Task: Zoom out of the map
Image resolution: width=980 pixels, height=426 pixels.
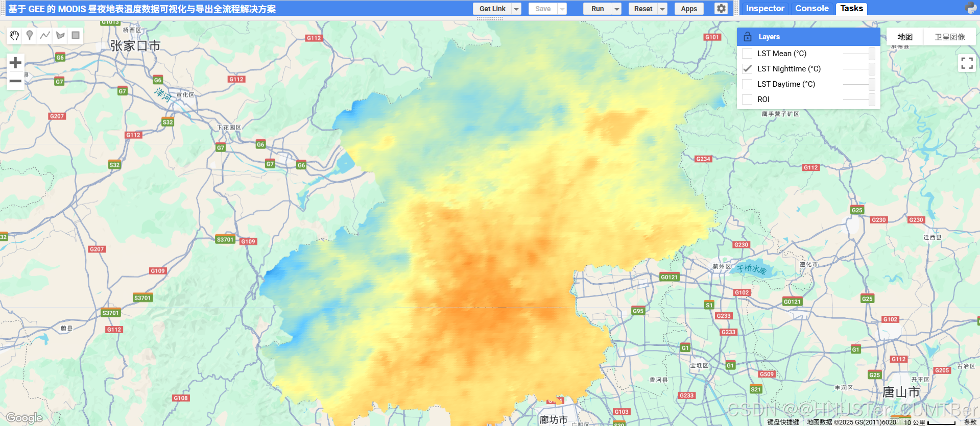Action: pos(15,81)
